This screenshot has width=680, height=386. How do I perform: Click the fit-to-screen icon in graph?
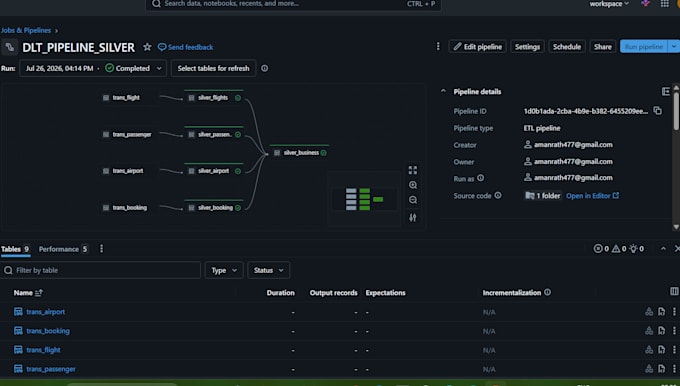pyautogui.click(x=413, y=170)
